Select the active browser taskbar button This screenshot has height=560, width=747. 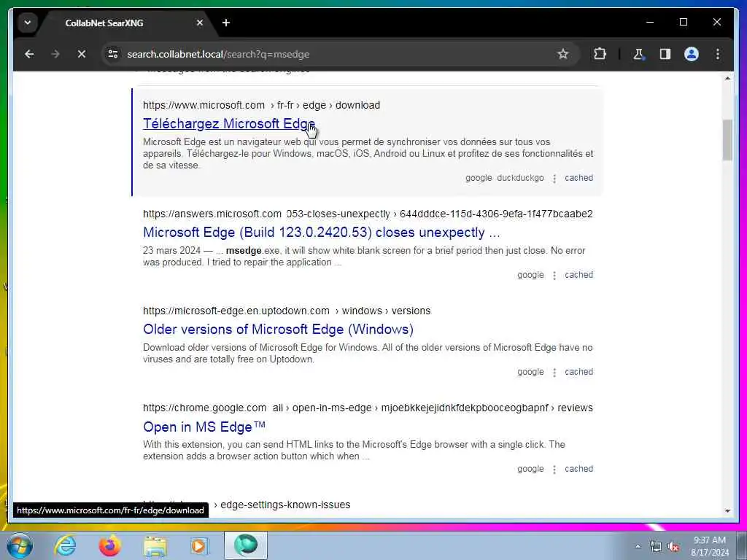(x=246, y=545)
